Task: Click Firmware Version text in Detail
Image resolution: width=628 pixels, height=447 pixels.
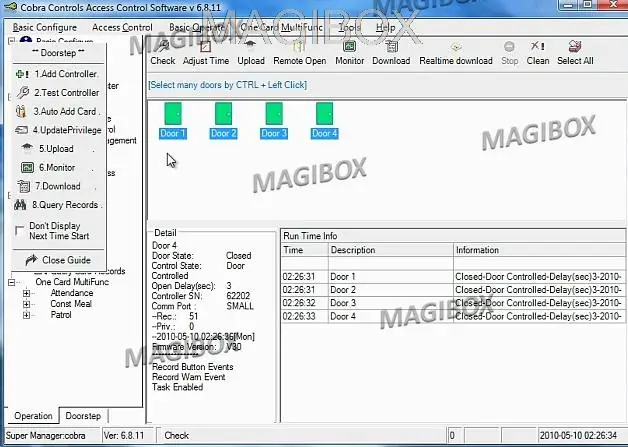Action: click(x=184, y=347)
